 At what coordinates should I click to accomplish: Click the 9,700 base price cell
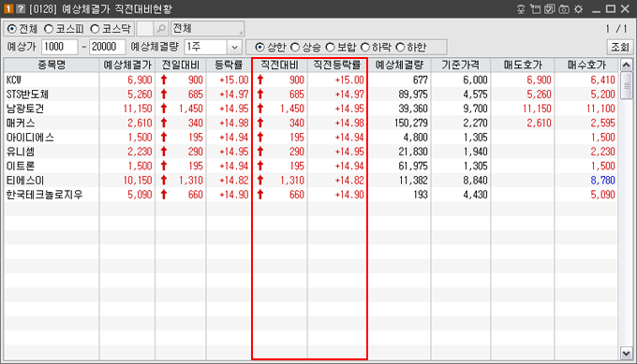pyautogui.click(x=475, y=109)
